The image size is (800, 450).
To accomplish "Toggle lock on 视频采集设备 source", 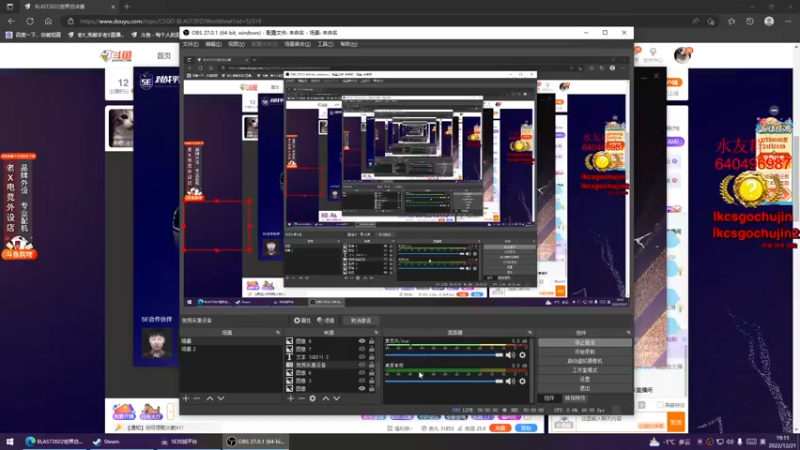I will (x=371, y=365).
